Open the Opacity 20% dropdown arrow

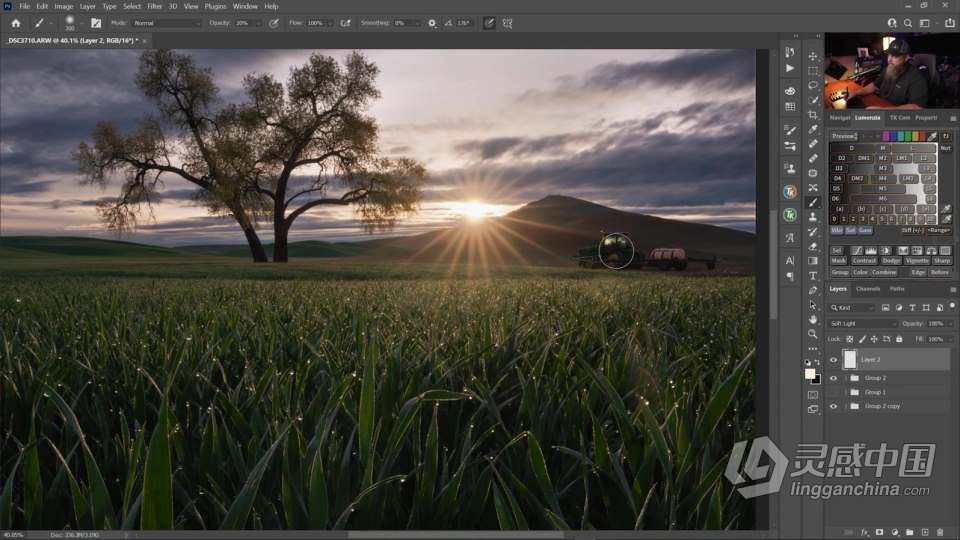click(258, 23)
